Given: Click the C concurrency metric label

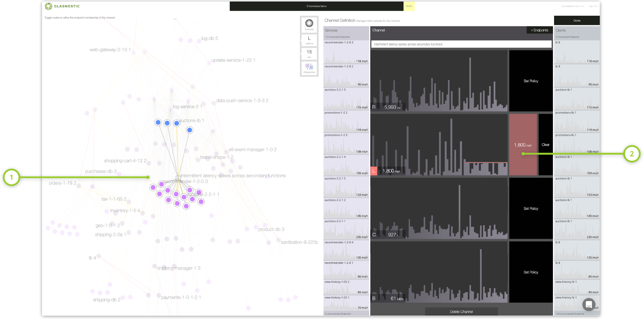Looking at the screenshot, I should point(374,234).
